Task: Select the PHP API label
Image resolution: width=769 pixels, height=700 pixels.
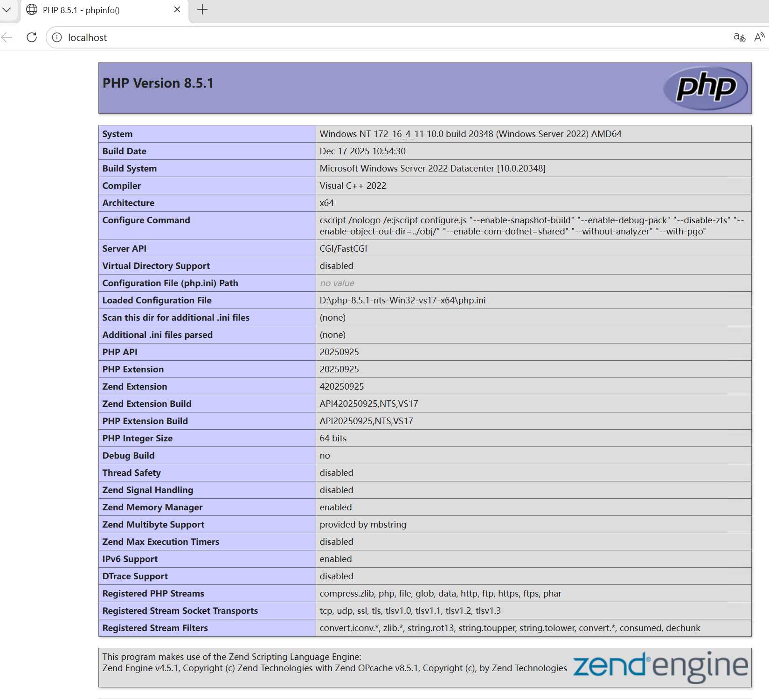Action: pos(120,352)
